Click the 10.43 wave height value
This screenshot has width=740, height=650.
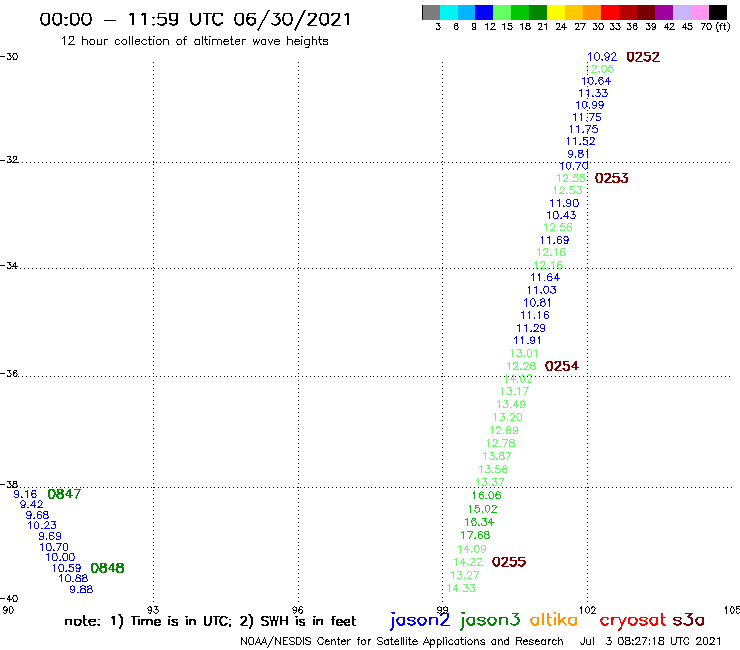point(561,215)
